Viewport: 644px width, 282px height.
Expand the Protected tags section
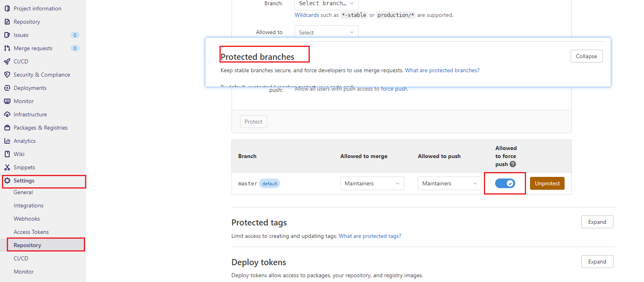[597, 222]
